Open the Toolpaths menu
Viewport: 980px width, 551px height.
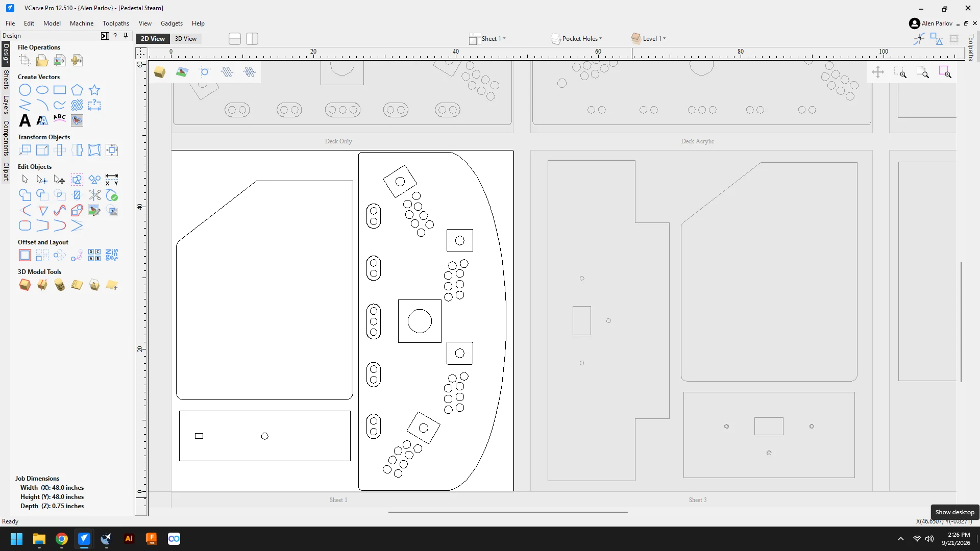(116, 23)
